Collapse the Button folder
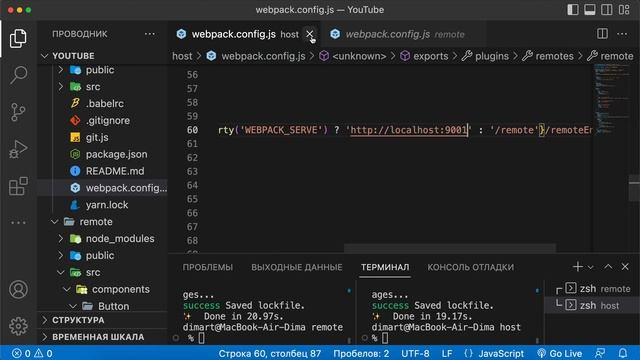 [x=113, y=306]
